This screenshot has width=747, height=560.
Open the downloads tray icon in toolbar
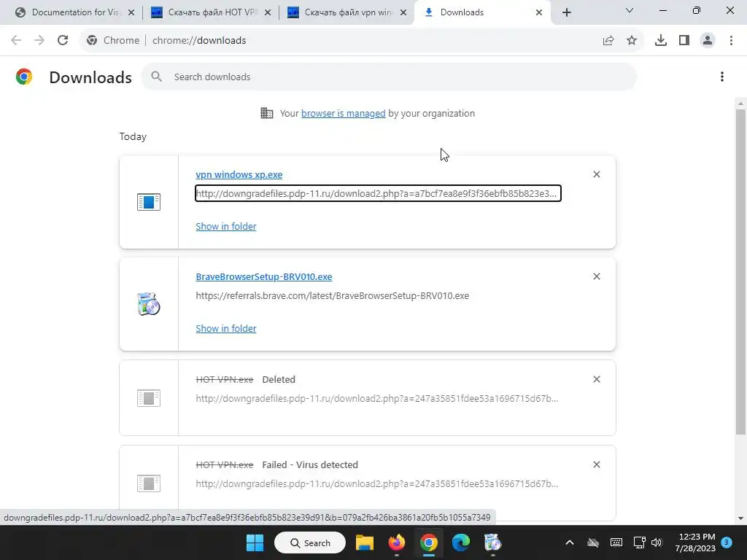pos(660,41)
